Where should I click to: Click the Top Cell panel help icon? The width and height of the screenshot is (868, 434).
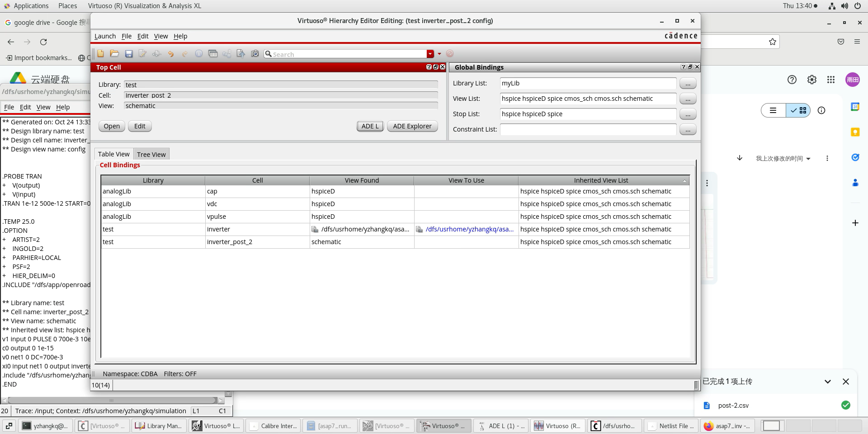(x=429, y=67)
